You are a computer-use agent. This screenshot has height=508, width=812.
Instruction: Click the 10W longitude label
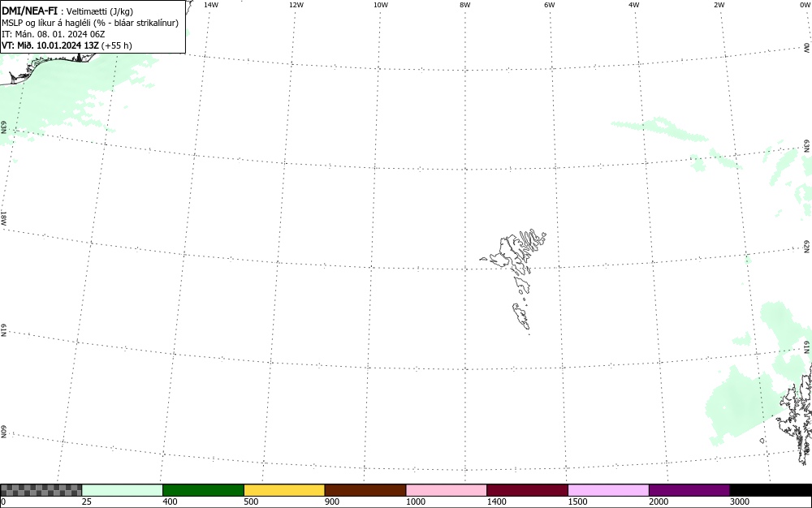381,5
